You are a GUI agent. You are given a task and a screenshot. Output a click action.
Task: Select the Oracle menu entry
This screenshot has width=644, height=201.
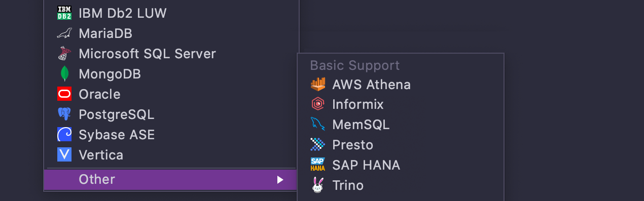click(171, 94)
